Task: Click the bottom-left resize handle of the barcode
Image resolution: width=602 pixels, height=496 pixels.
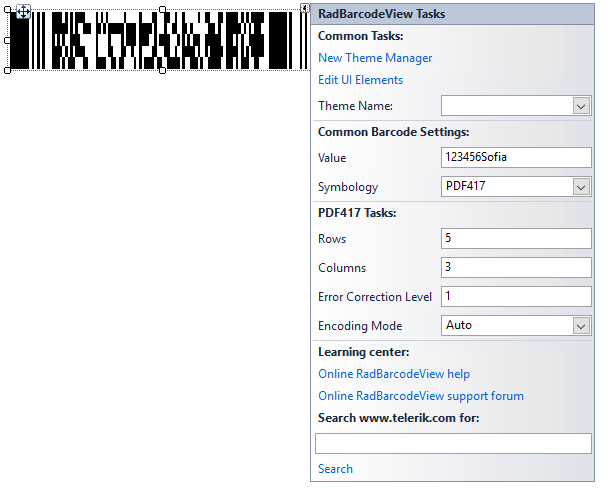Action: pyautogui.click(x=7, y=70)
